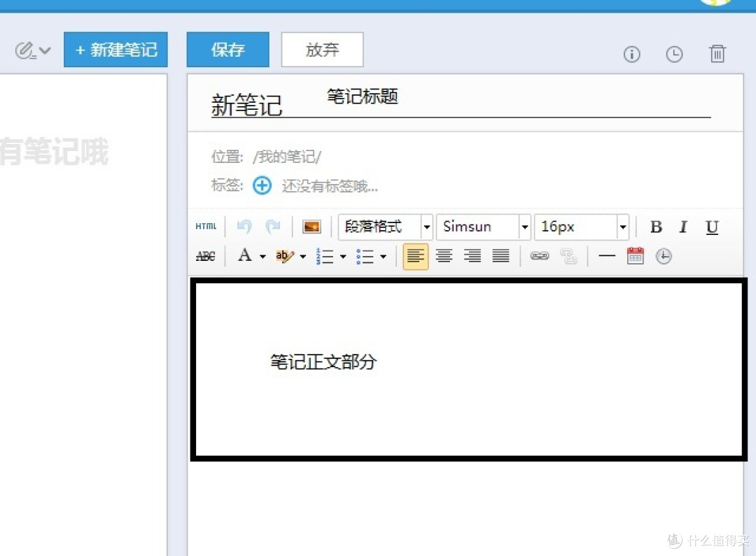Open the highlight color dropdown arrow
Viewport: 756px width, 556px height.
(303, 256)
